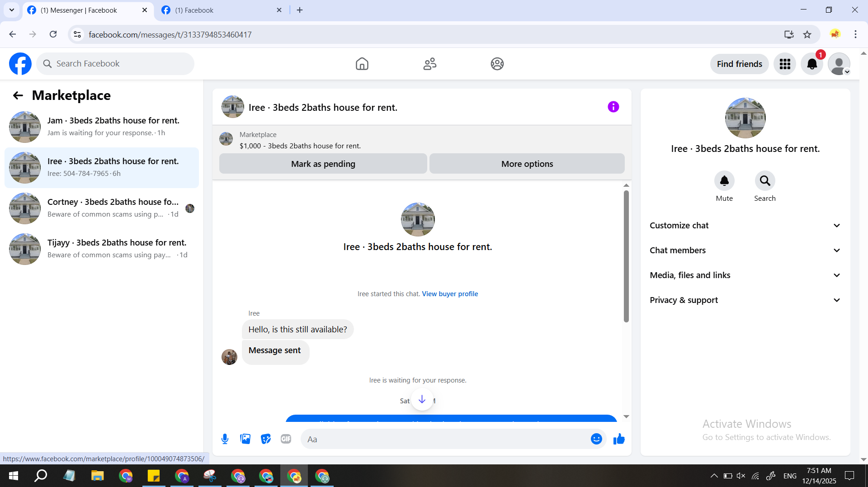
Task: Open the Facebook menu grid icon
Action: pyautogui.click(x=785, y=64)
